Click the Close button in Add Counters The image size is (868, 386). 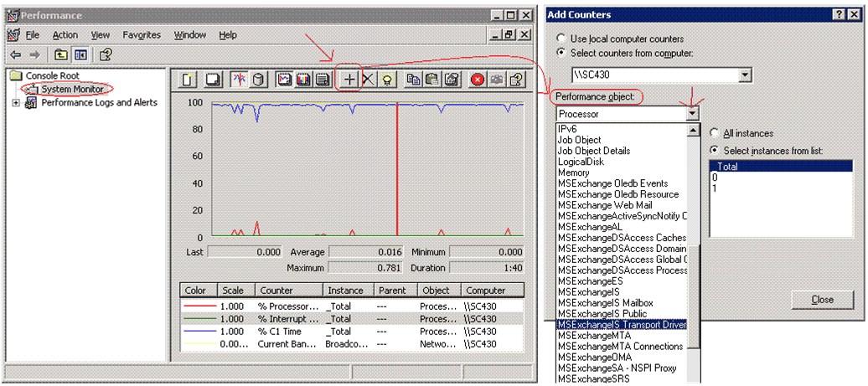pyautogui.click(x=822, y=299)
